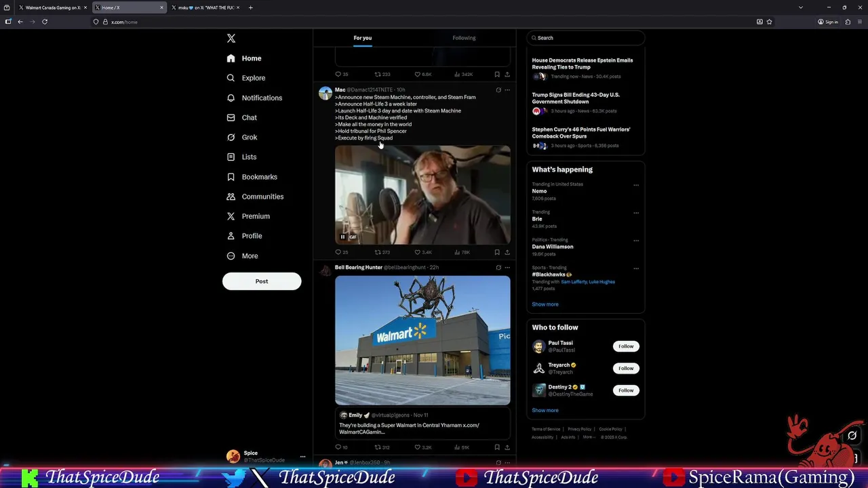Reload the page in browser
The height and width of the screenshot is (488, 868).
click(45, 22)
